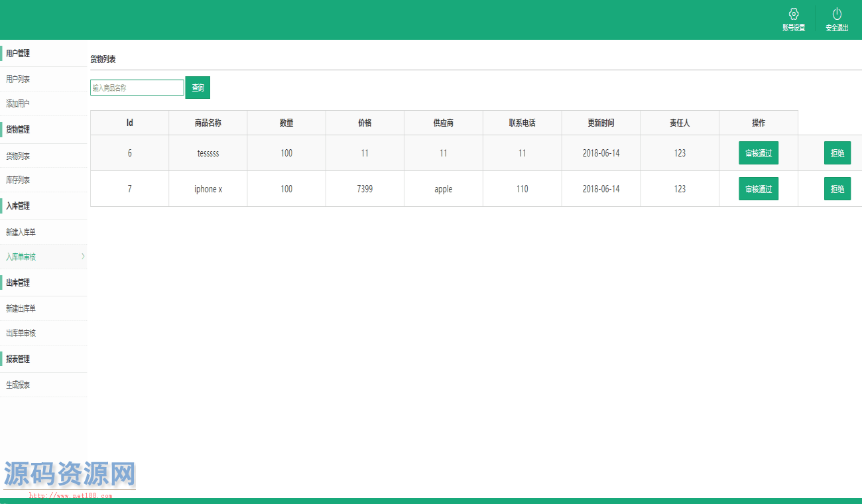This screenshot has width=862, height=504.
Task: Open 生成报表 in the sidebar
Action: pos(19,385)
